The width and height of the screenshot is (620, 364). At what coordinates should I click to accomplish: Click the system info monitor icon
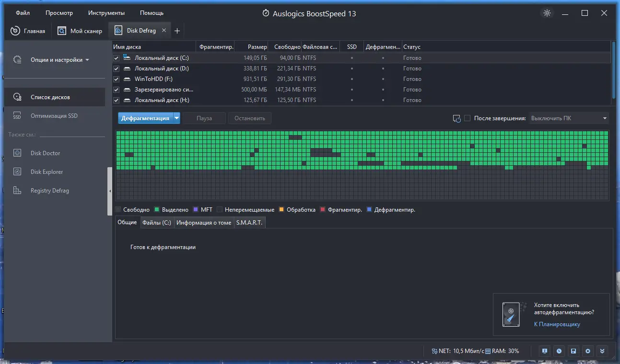click(x=545, y=351)
